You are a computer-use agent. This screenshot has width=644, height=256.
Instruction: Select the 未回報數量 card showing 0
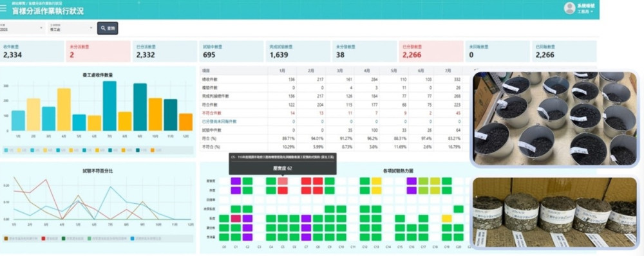[x=497, y=51]
